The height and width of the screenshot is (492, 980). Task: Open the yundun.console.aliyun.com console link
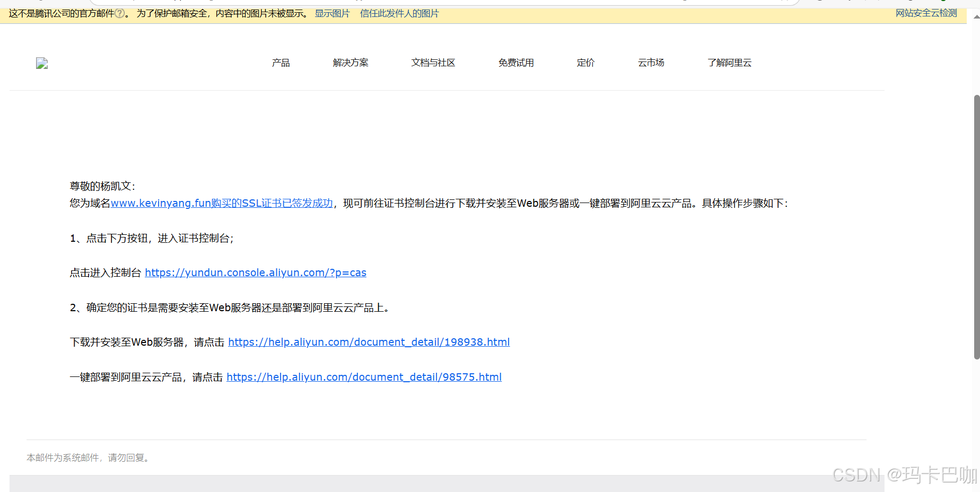pos(256,273)
